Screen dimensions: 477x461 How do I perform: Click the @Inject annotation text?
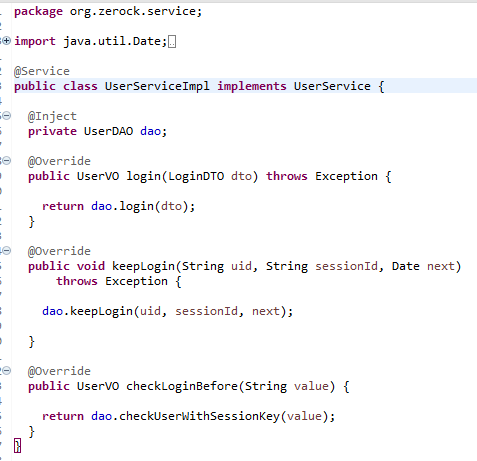(52, 116)
